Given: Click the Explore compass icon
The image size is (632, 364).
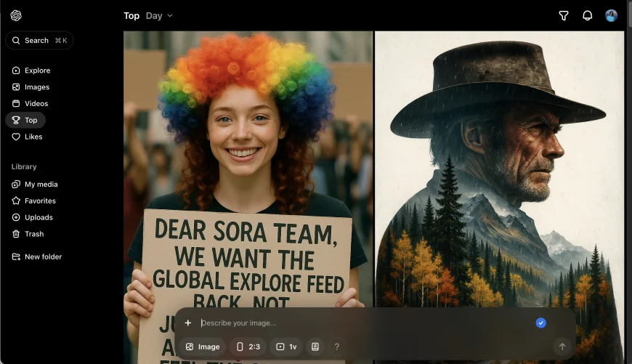Looking at the screenshot, I should point(16,70).
